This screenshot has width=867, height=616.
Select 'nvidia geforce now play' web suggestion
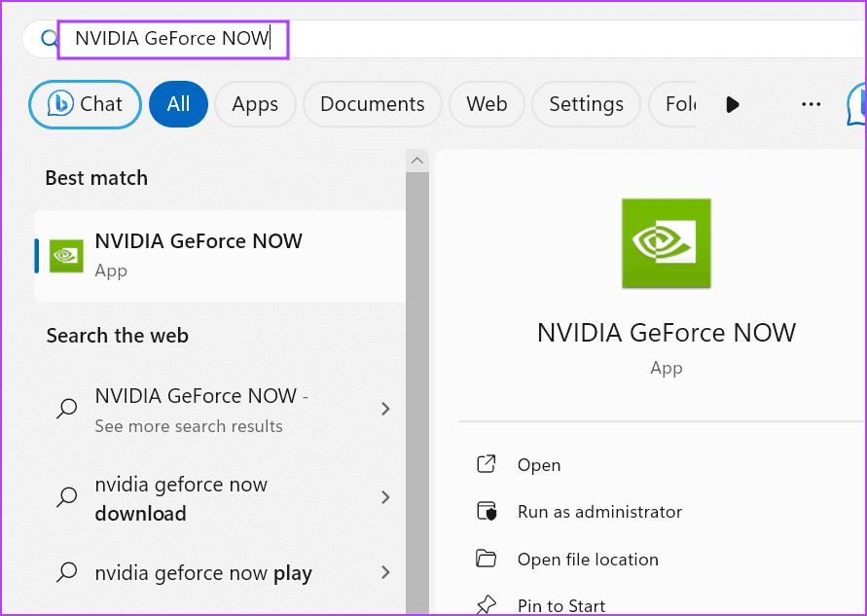click(x=220, y=573)
